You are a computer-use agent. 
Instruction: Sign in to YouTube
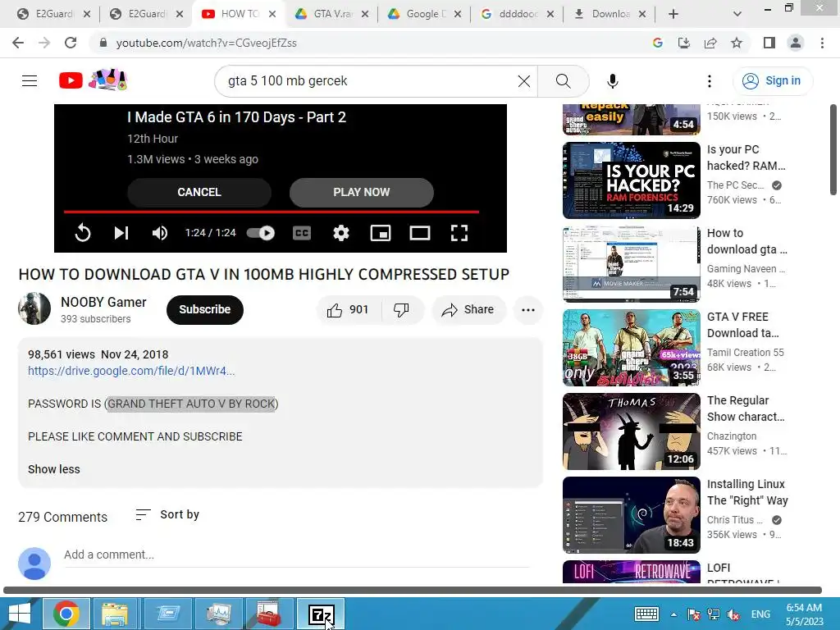[x=772, y=81]
